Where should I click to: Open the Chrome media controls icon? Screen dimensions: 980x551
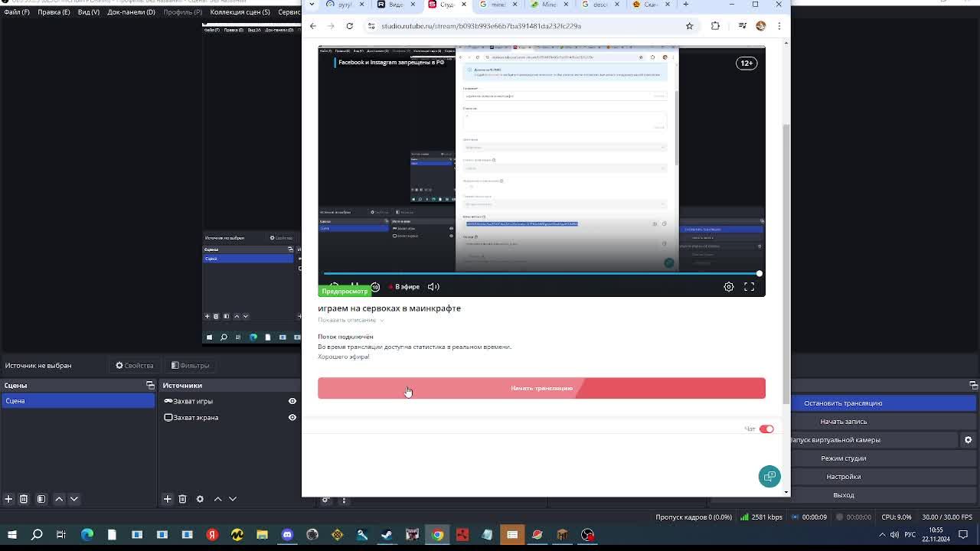pyautogui.click(x=742, y=26)
